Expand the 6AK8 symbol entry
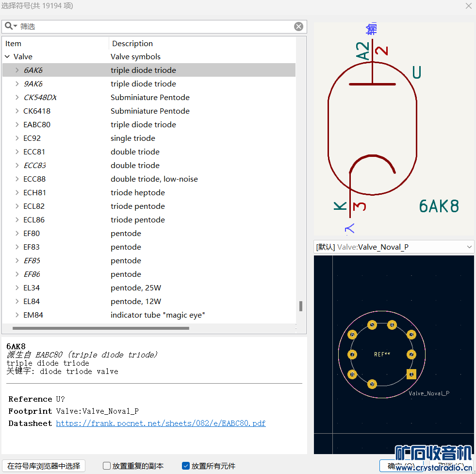The height and width of the screenshot is (474, 476). (x=17, y=70)
